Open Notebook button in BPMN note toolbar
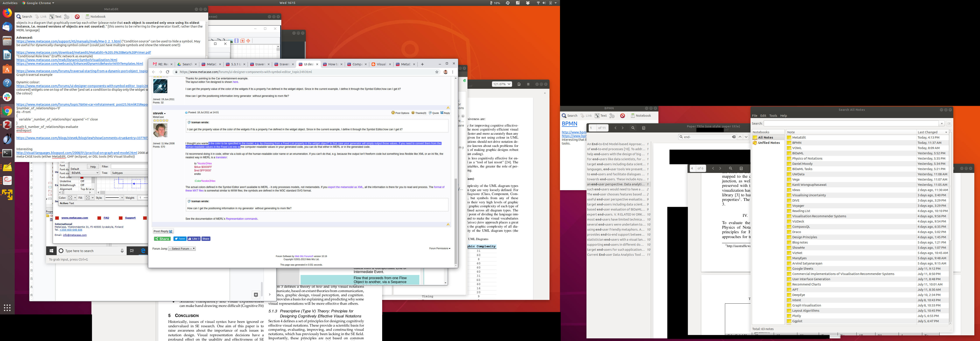The height and width of the screenshot is (341, 980). click(641, 116)
